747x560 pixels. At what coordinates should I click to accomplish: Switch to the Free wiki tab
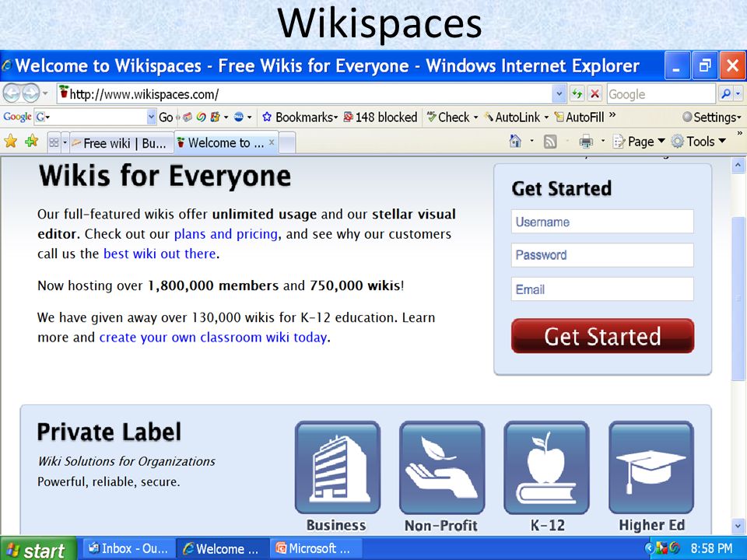[x=121, y=143]
